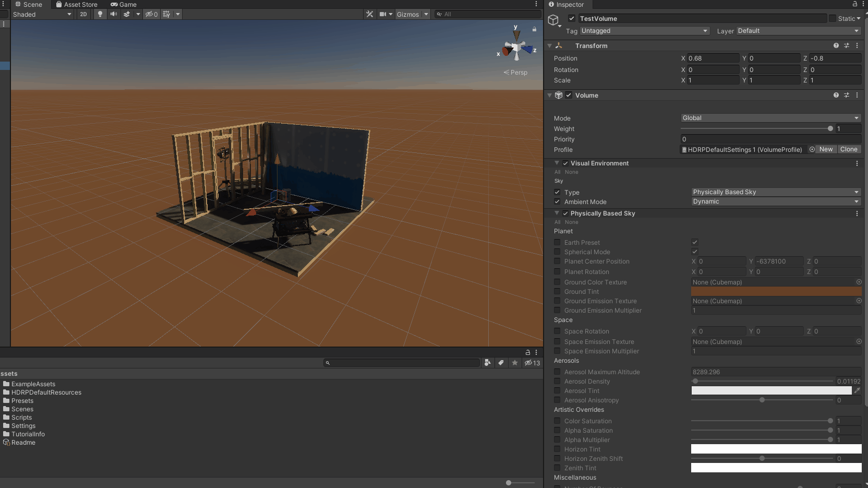Viewport: 868px width, 488px height.
Task: Switch to the Scene tab
Action: 28,4
